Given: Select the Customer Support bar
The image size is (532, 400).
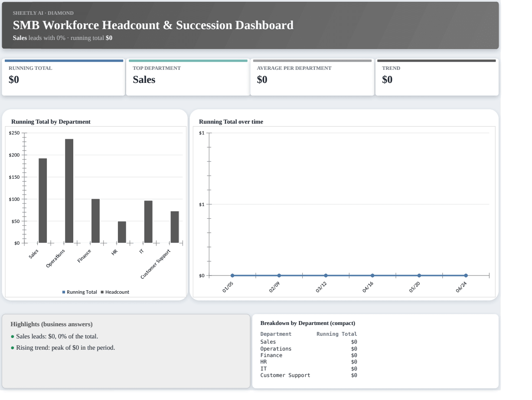Looking at the screenshot, I should tap(175, 227).
